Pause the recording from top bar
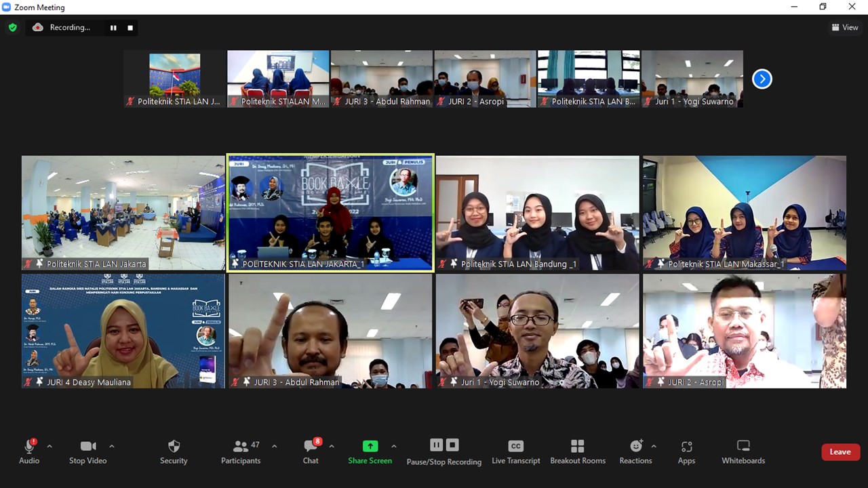 [x=113, y=28]
